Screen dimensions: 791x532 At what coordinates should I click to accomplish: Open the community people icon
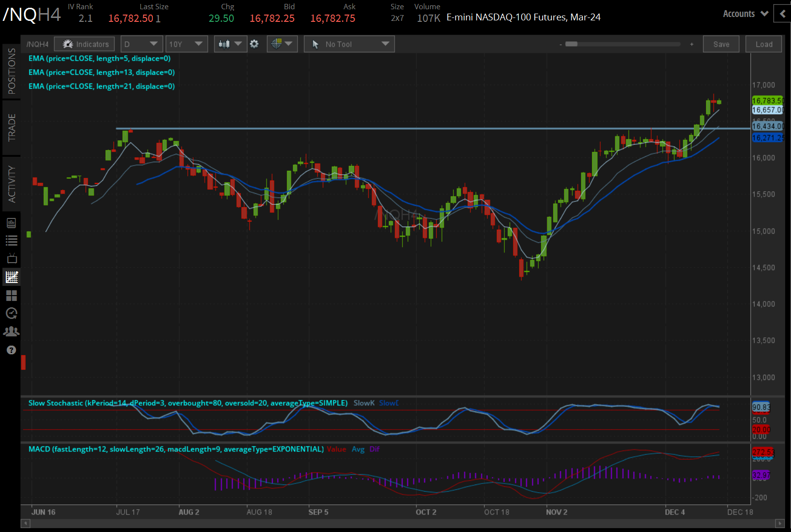coord(12,332)
